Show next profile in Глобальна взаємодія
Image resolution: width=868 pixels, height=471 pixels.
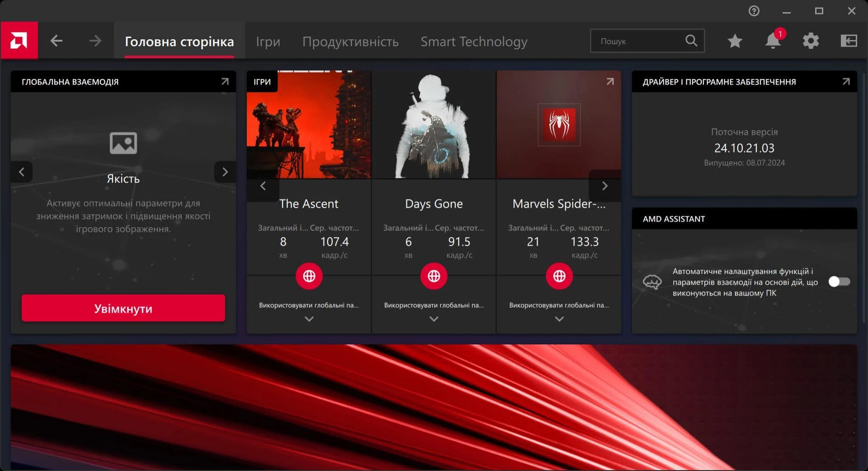(225, 172)
